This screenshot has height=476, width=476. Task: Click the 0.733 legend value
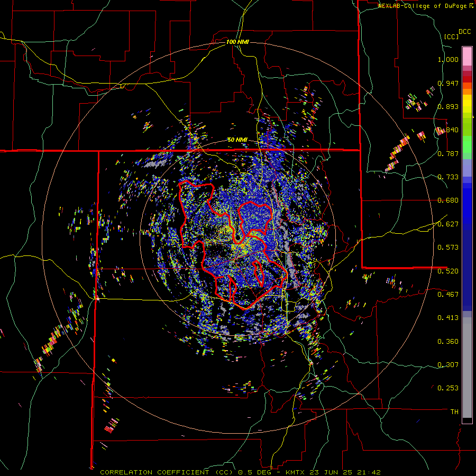(448, 177)
